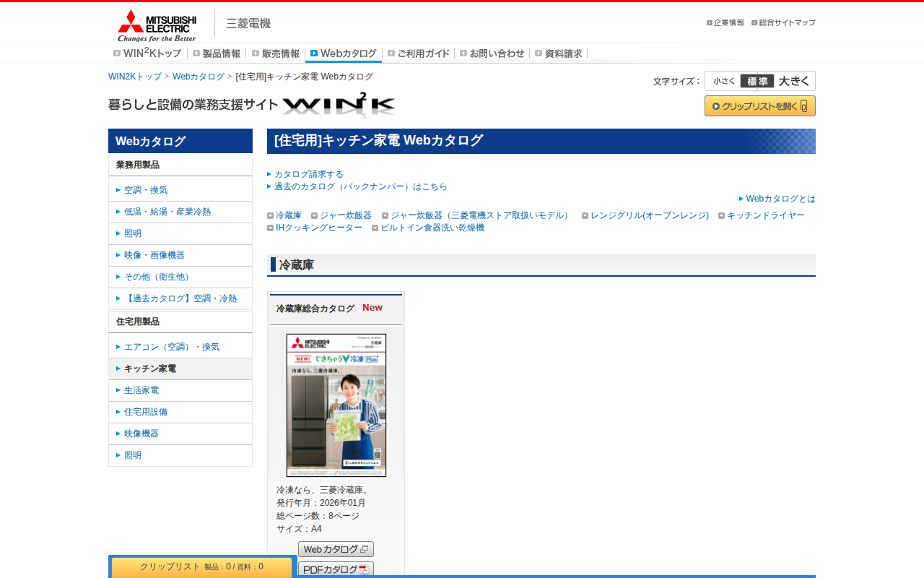Open the 企業情報 link
This screenshot has height=578, width=924.
[725, 22]
